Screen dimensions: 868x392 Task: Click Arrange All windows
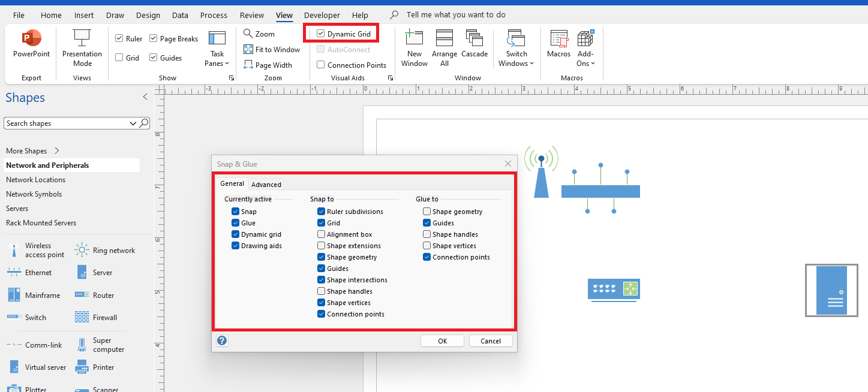[x=444, y=48]
